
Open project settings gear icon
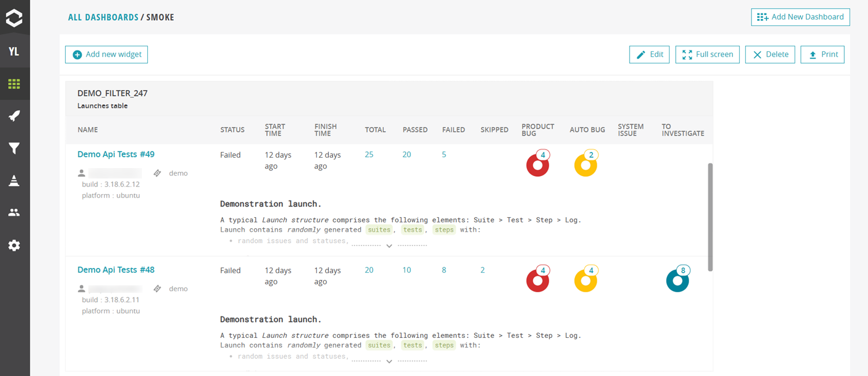pos(14,245)
